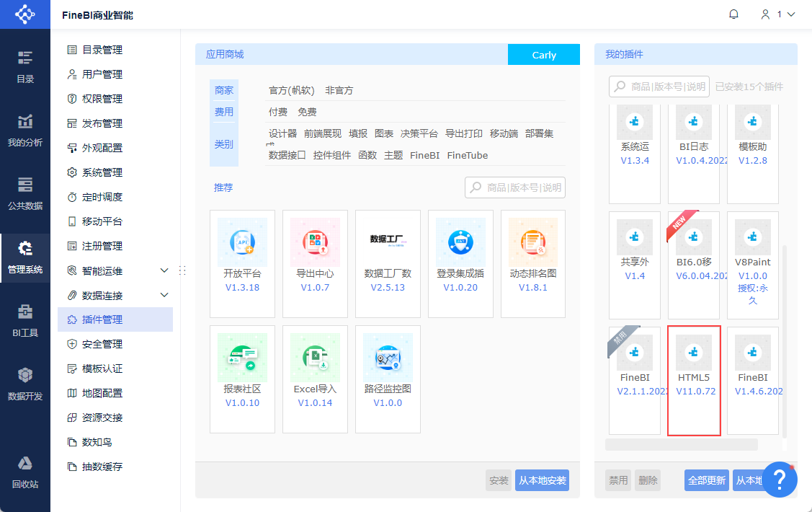The height and width of the screenshot is (512, 812).
Task: Click the 我的插件 vertical scrollbar
Action: coord(785,342)
